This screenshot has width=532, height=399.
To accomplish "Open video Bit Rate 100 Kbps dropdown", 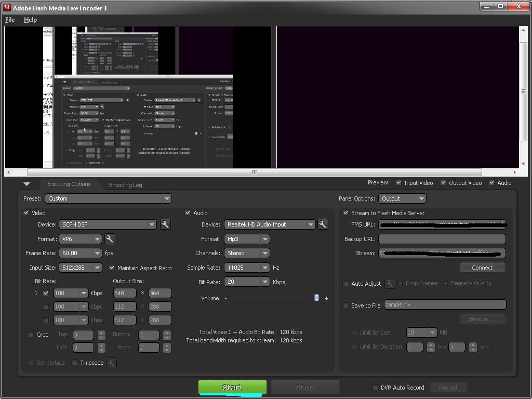I will pos(71,293).
